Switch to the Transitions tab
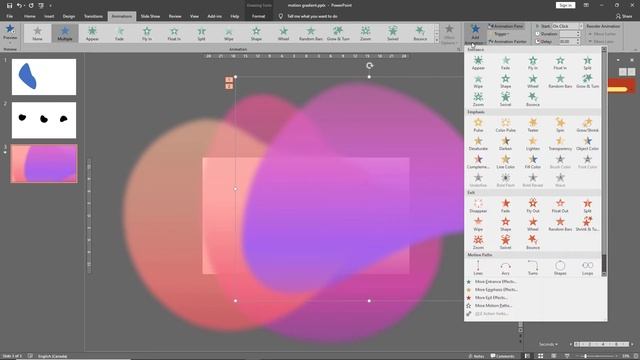Viewport: 640px width, 360px height. [x=93, y=16]
